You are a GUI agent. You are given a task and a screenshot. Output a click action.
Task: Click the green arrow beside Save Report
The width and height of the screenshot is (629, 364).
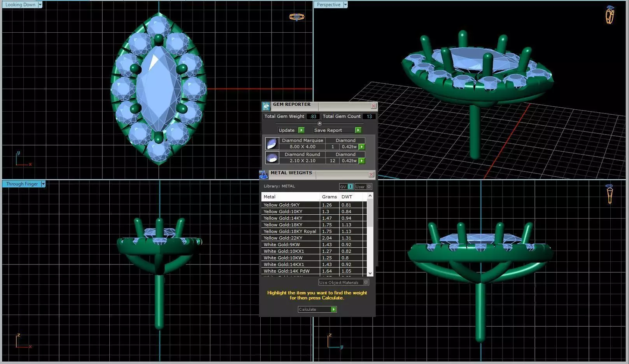358,130
